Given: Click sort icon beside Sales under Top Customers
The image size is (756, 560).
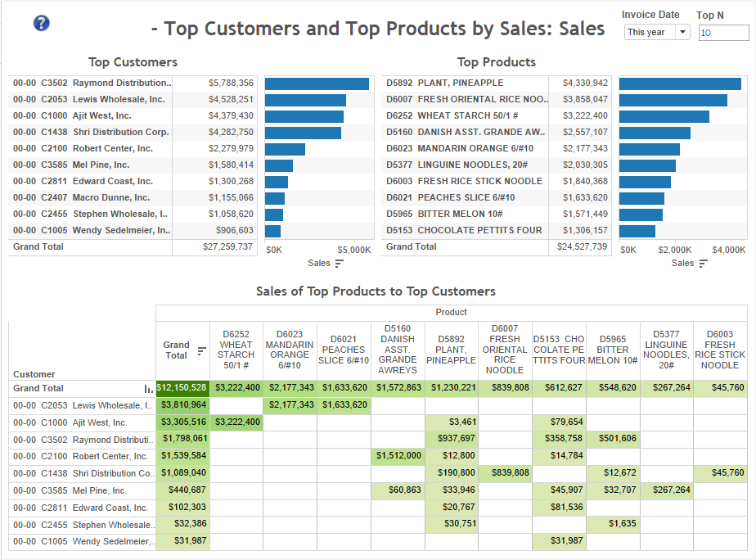Looking at the screenshot, I should 340,264.
